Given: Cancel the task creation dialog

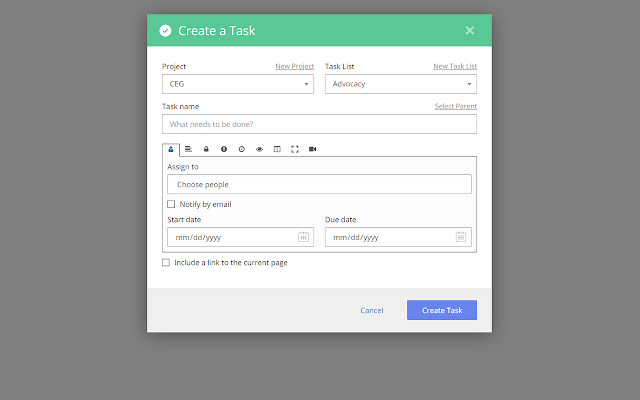Looking at the screenshot, I should coord(372,310).
